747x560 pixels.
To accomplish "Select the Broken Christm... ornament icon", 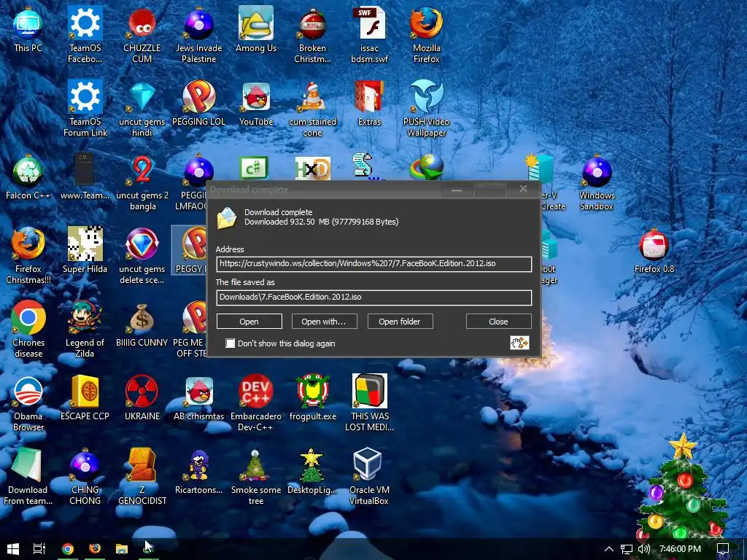I will pyautogui.click(x=312, y=35).
